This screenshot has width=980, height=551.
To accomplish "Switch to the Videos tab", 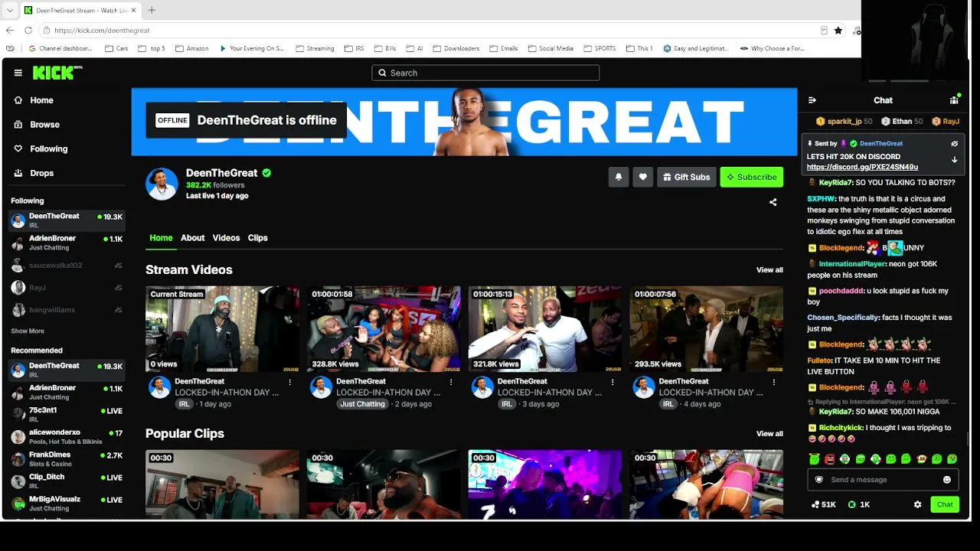I will [x=226, y=238].
